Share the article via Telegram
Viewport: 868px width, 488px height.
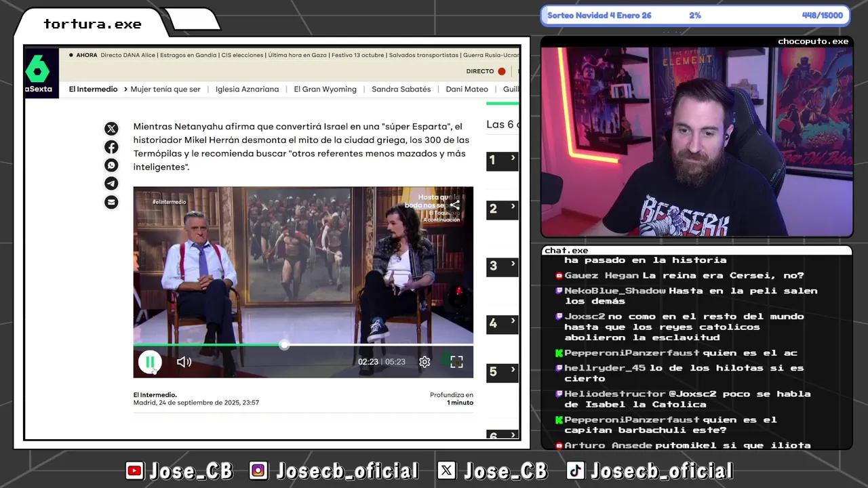click(x=111, y=184)
